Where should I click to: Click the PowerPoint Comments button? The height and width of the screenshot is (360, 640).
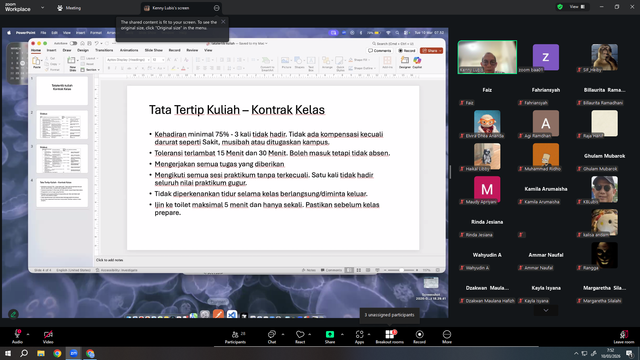pos(380,51)
